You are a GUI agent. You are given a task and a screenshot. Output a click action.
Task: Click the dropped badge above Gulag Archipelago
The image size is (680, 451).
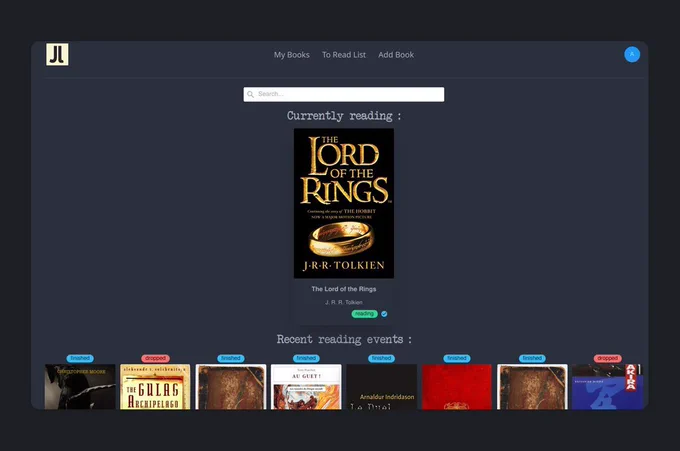coord(155,358)
